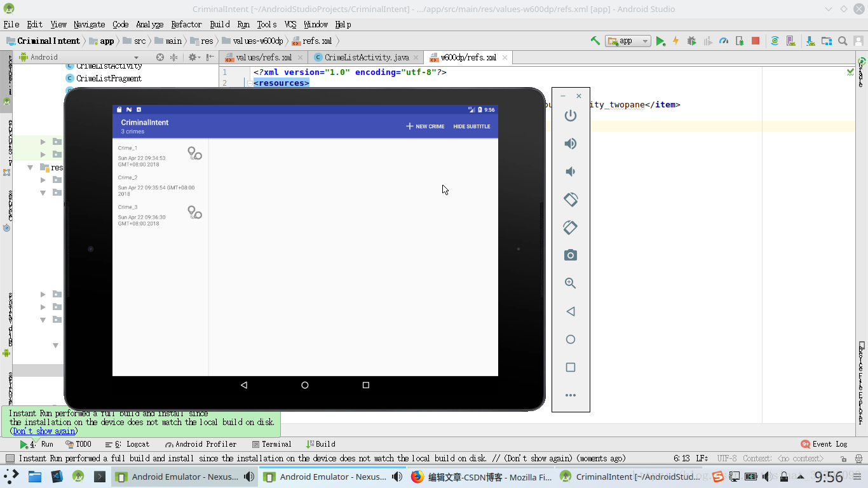Image resolution: width=868 pixels, height=488 pixels.
Task: Attach debugger to Android process icon
Action: (740, 41)
